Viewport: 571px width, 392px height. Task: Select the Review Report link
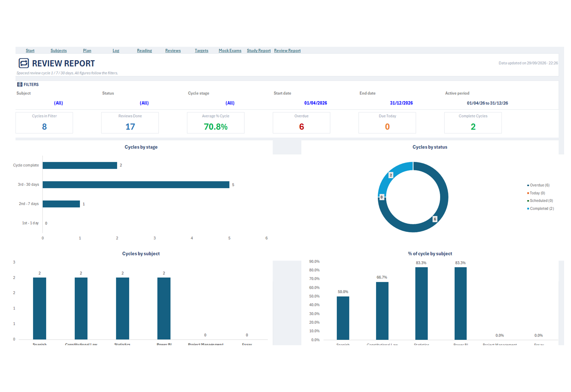pyautogui.click(x=287, y=51)
